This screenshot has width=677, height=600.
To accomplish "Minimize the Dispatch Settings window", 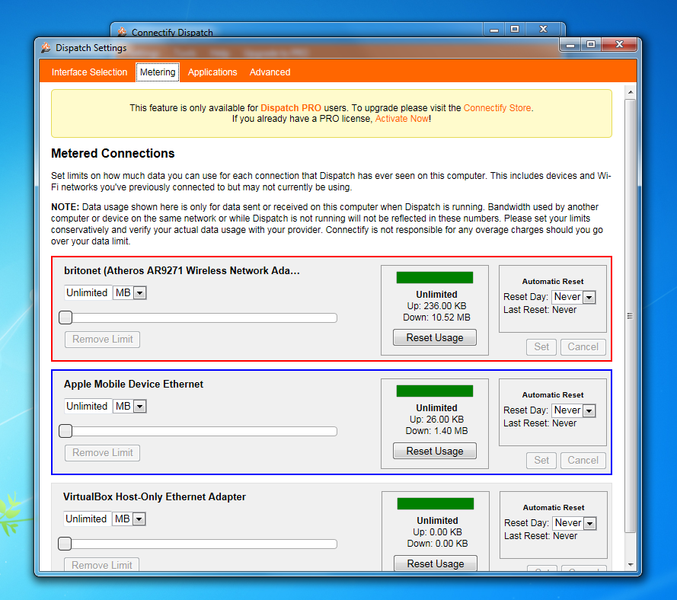I will (x=570, y=44).
